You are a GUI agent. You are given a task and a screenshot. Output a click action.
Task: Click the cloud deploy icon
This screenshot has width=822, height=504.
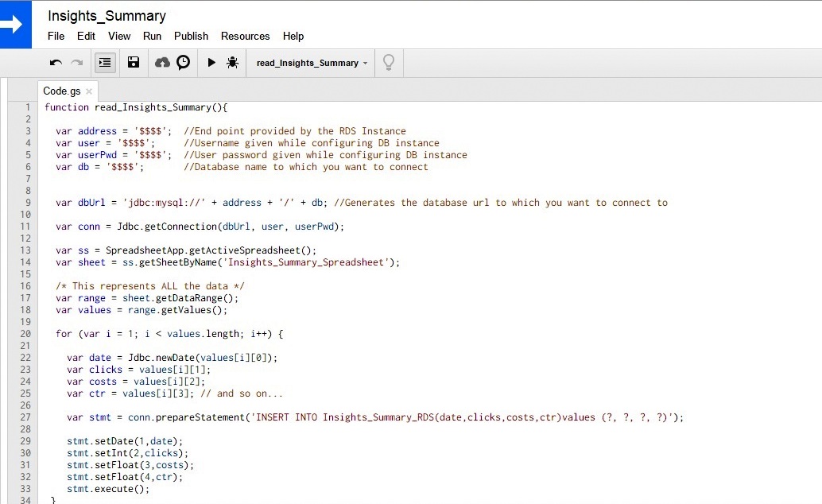pos(162,63)
